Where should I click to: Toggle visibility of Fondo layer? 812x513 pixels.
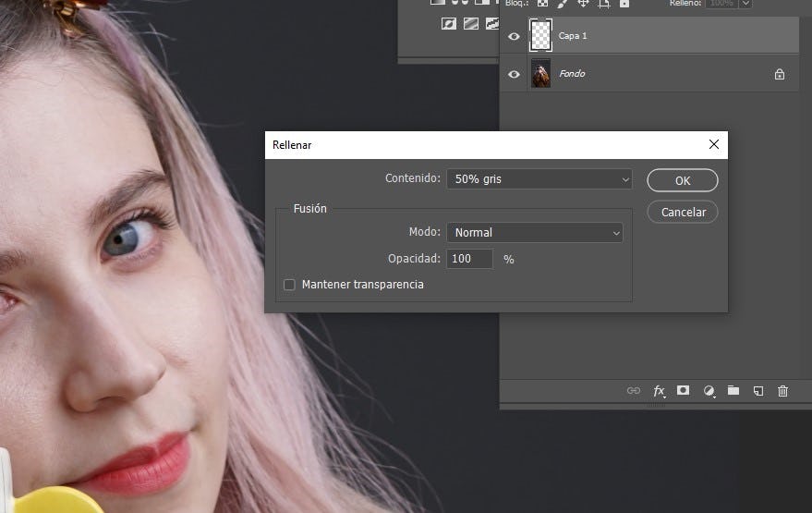(x=514, y=74)
